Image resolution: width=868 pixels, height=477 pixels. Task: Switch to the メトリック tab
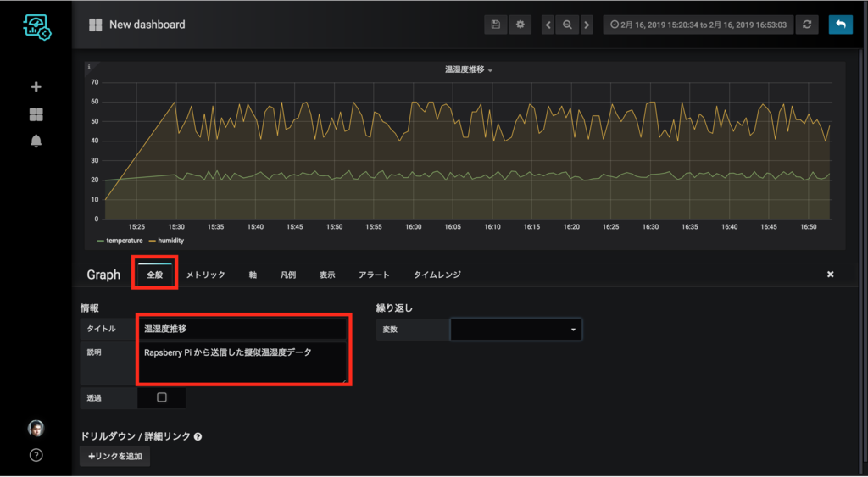[x=205, y=275]
